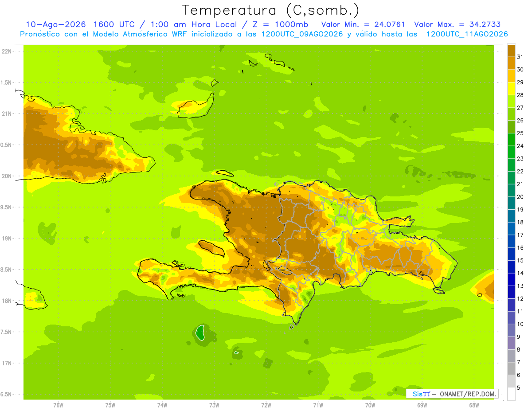Click the "22N" latitude label
Viewport: 532px width, 411px height.
click(x=7, y=51)
